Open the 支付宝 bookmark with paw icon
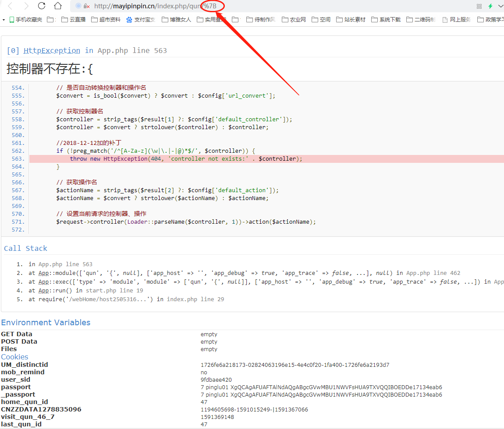This screenshot has width=504, height=429. (141, 20)
